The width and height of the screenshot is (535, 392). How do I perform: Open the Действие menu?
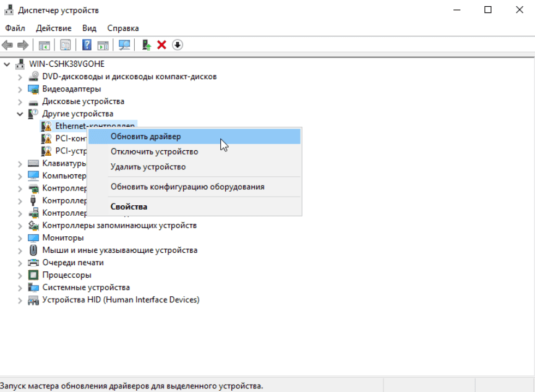point(54,28)
